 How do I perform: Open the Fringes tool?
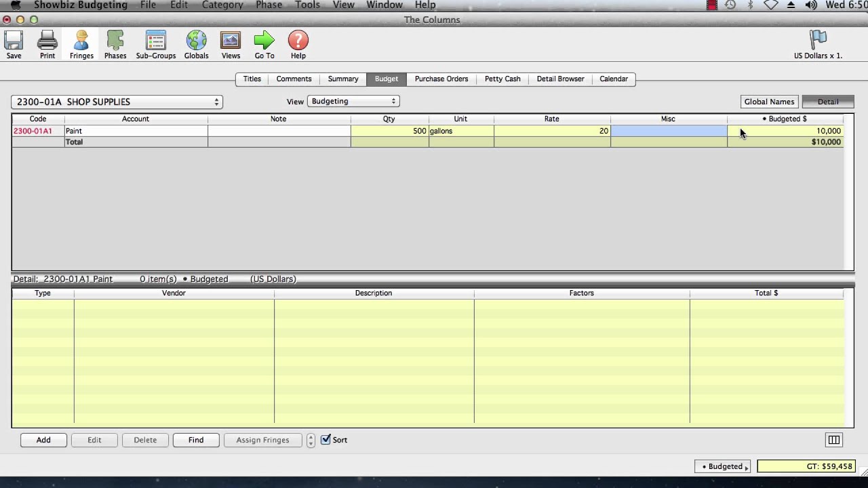click(x=81, y=44)
